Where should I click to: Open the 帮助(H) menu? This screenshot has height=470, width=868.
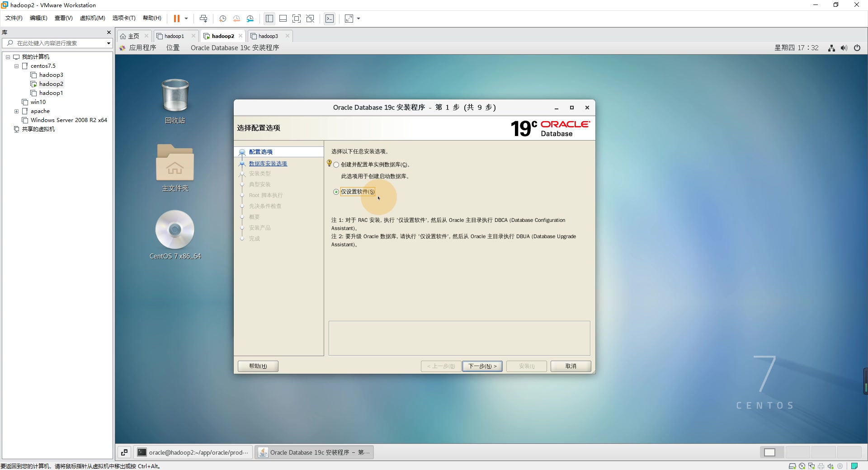tap(152, 18)
